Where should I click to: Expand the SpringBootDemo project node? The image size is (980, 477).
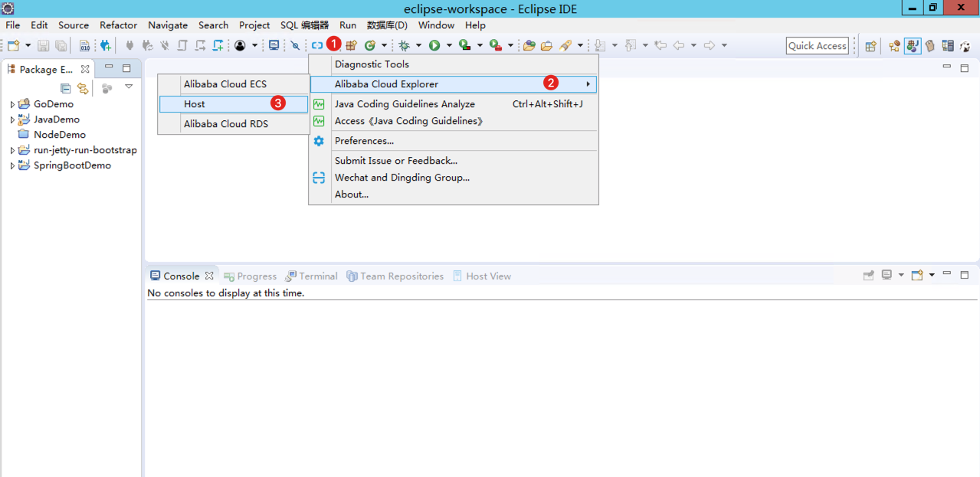pos(12,165)
